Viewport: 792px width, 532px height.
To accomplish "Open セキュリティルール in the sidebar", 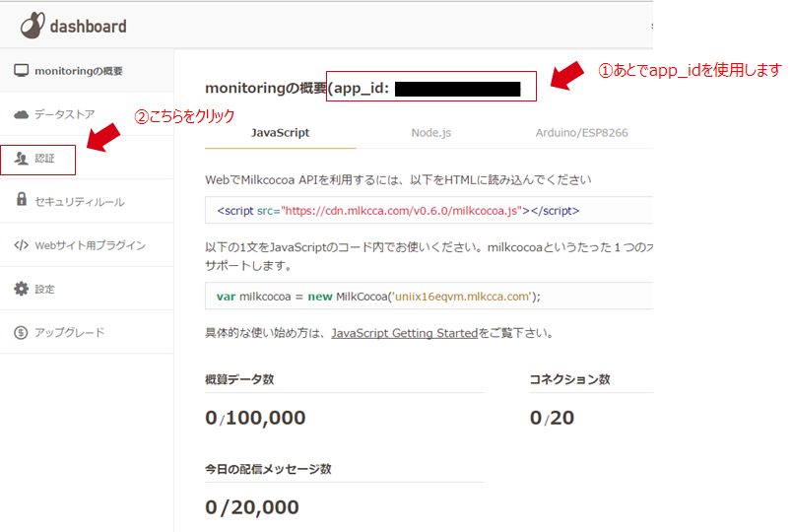I will click(87, 202).
